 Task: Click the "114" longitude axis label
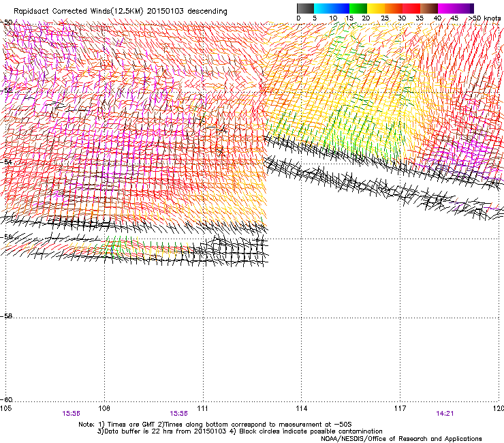(301, 408)
